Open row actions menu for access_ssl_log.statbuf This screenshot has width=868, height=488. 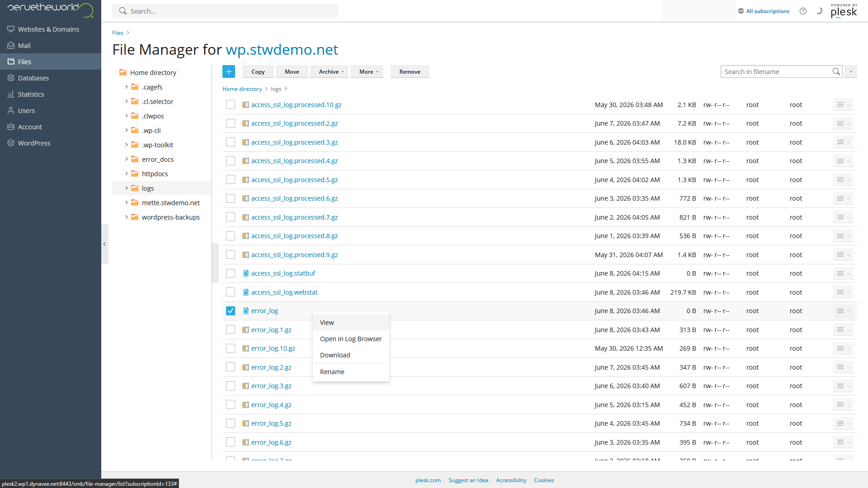pos(843,273)
